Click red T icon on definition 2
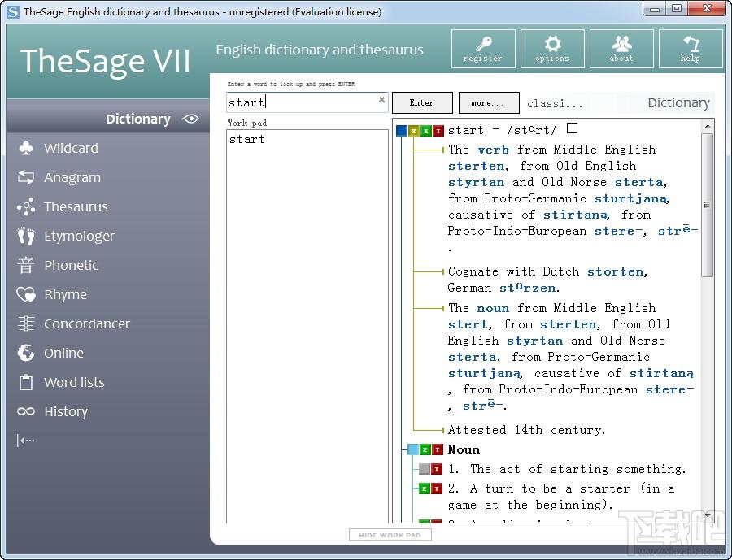Screen dimensions: 732x560 pos(437,488)
